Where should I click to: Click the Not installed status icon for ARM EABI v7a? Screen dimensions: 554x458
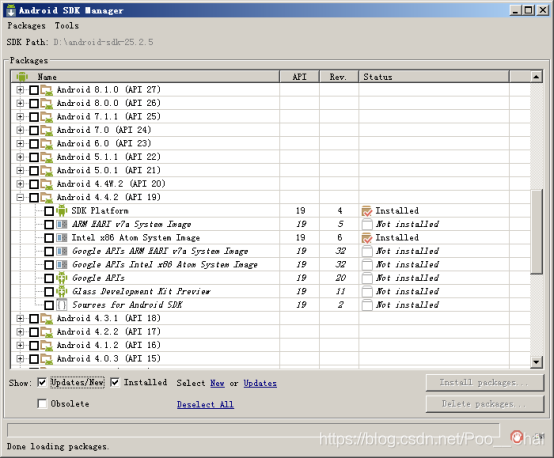(367, 224)
